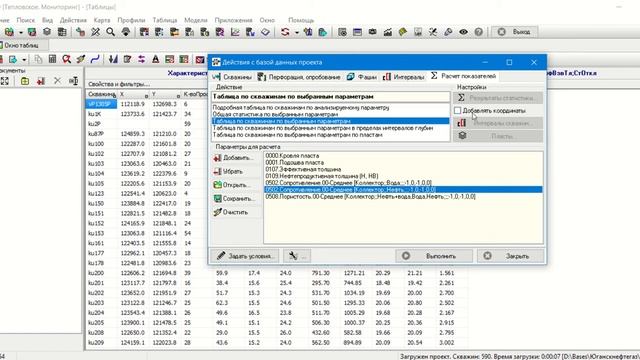
Task: Click the copy pages icon in table toolbar
Action: tap(38, 59)
